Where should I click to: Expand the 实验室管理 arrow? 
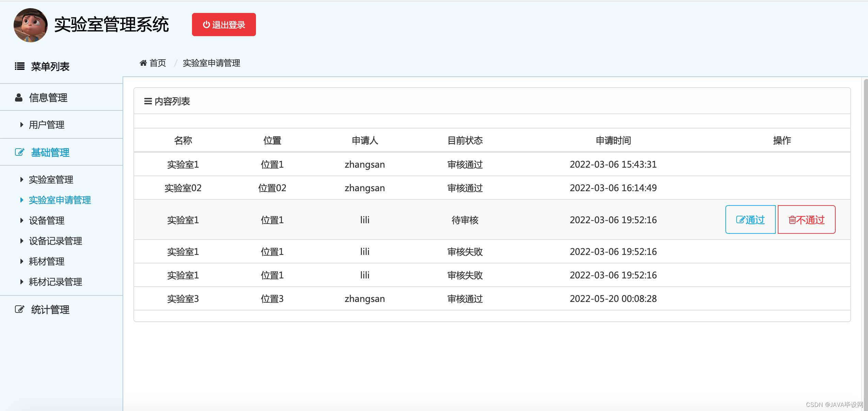pyautogui.click(x=22, y=180)
